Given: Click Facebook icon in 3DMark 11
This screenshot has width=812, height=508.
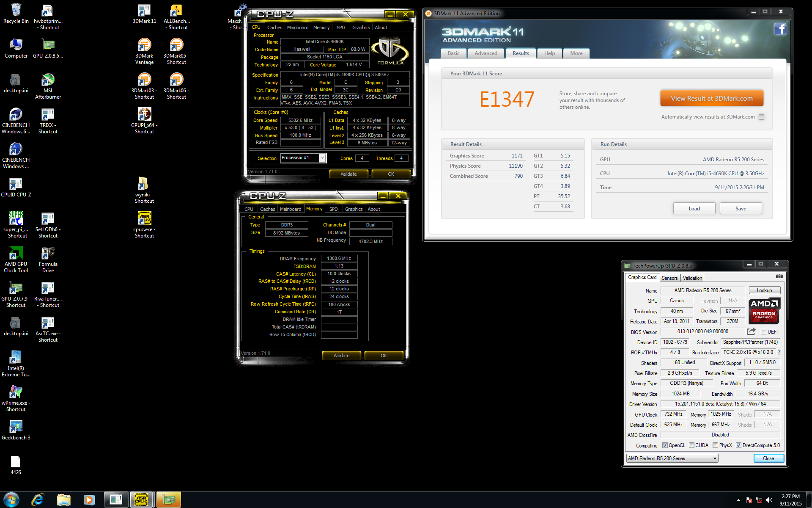Looking at the screenshot, I should tap(780, 29).
